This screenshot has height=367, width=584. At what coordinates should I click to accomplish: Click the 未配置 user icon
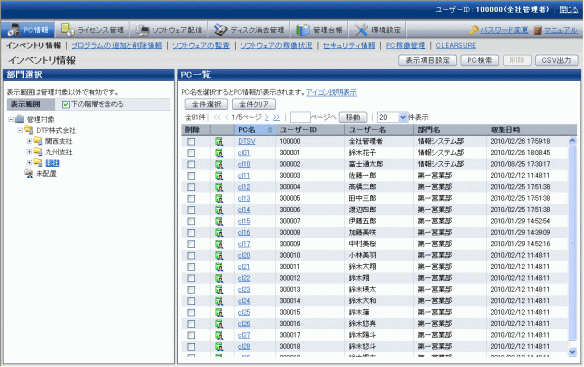29,173
